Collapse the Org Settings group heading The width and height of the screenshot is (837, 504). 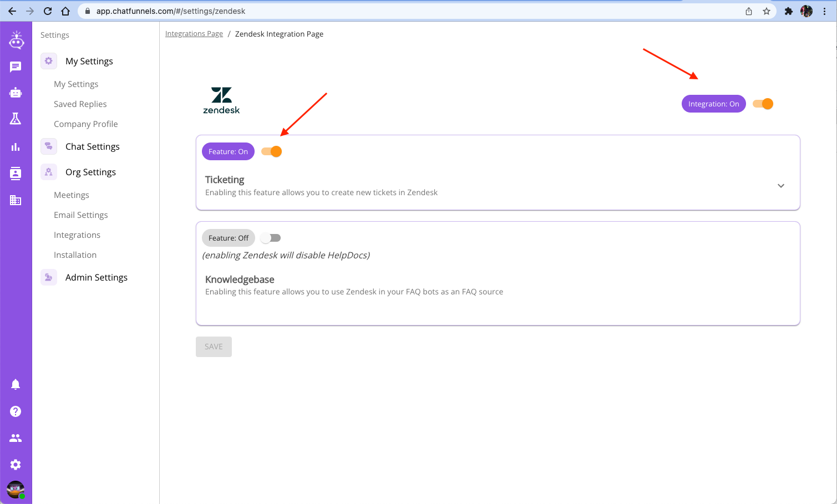(90, 172)
